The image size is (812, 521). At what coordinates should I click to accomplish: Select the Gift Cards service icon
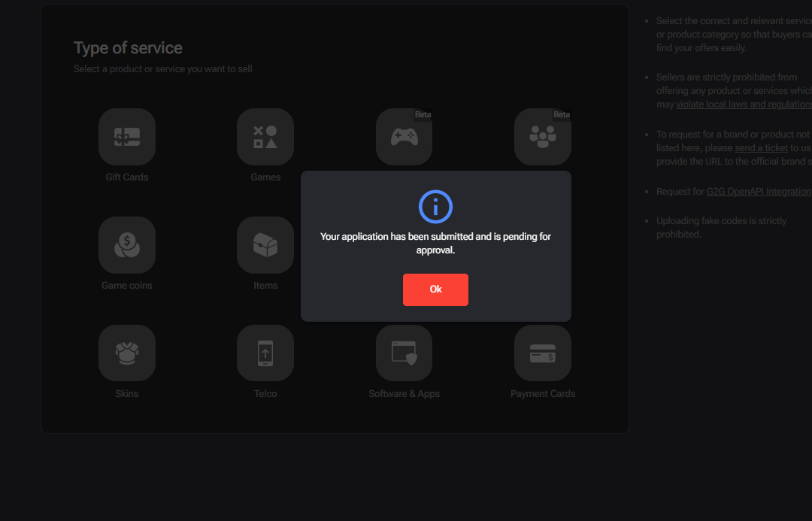(x=127, y=137)
